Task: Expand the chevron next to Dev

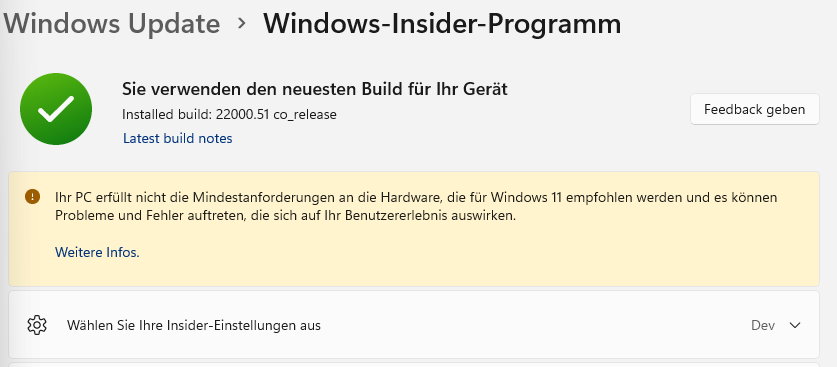Action: (x=795, y=325)
